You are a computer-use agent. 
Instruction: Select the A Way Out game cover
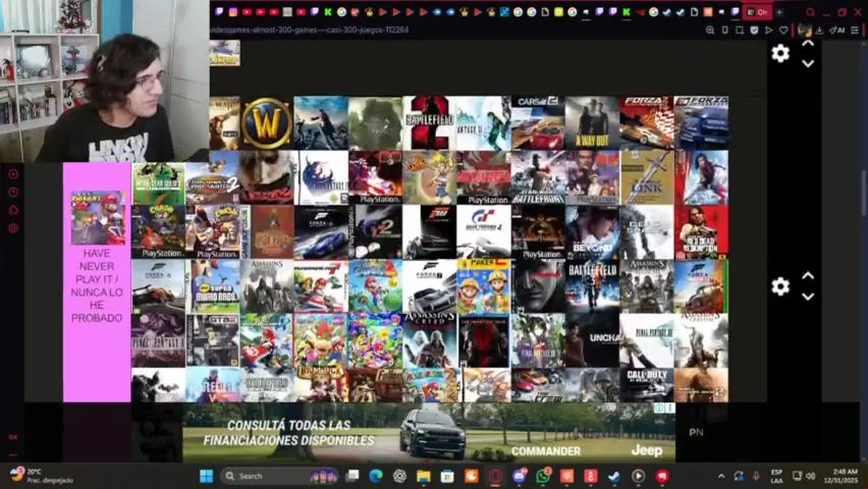[592, 123]
